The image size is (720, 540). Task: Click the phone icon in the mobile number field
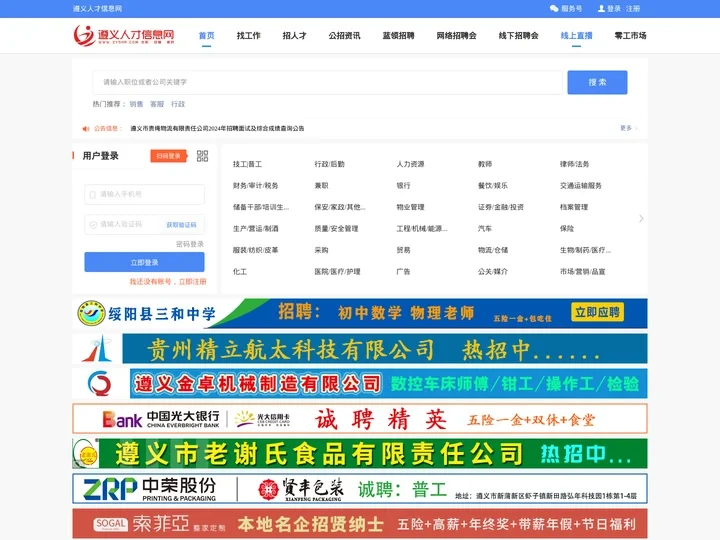tap(93, 195)
